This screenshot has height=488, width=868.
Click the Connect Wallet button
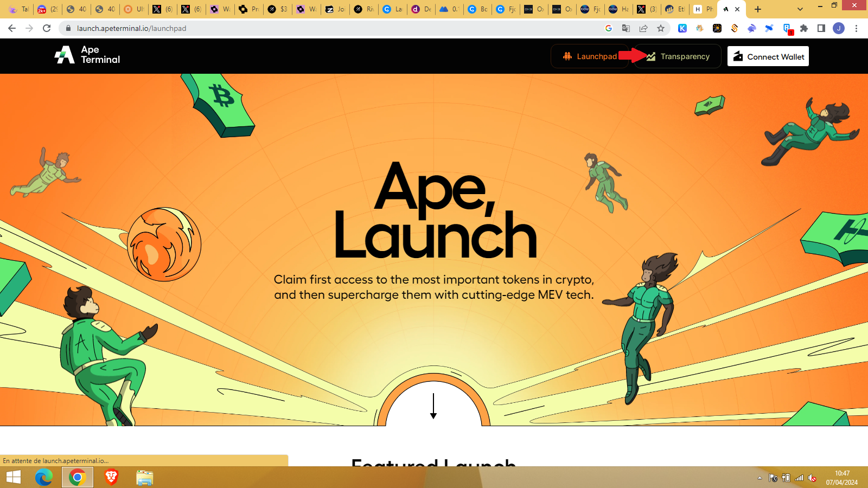[x=768, y=56]
